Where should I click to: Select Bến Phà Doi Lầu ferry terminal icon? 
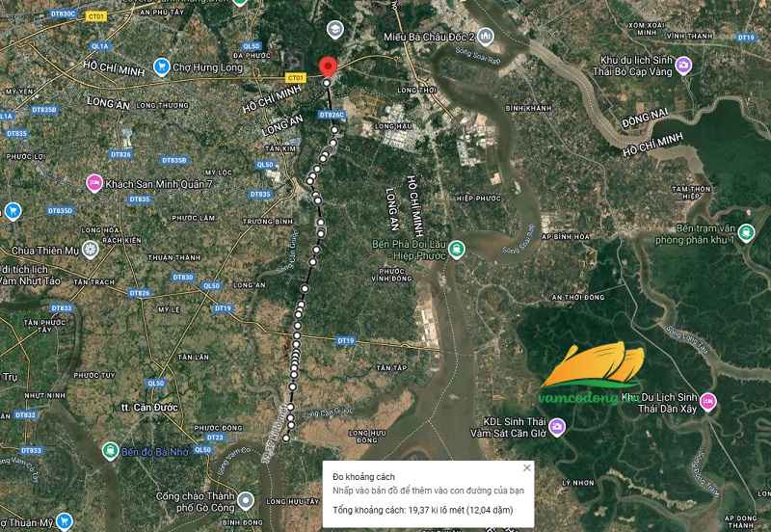click(x=457, y=250)
